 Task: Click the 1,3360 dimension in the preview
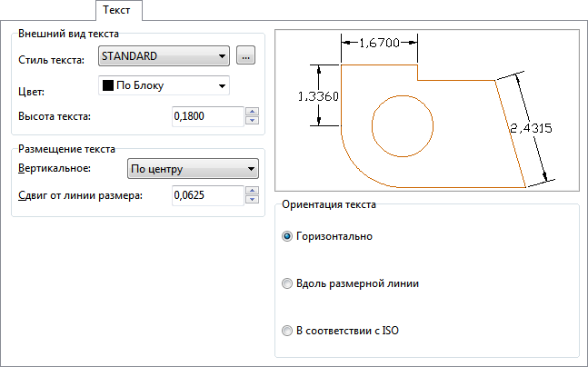[x=319, y=94]
